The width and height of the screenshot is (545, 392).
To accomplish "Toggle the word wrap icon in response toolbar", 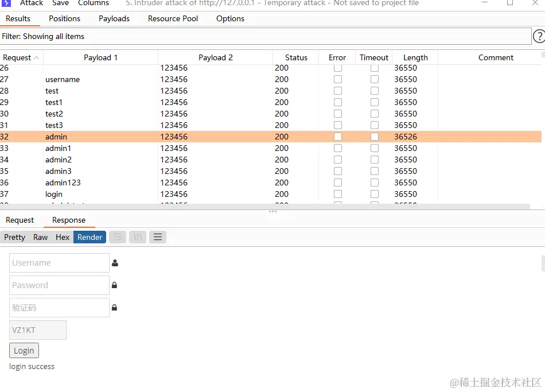I will point(118,237).
